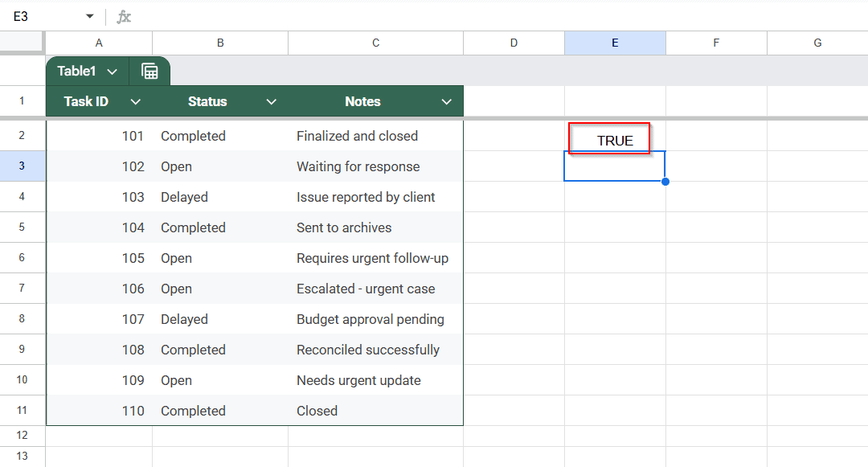Select the Open status for task 109
Screen dimensions: 868x467
click(x=220, y=380)
